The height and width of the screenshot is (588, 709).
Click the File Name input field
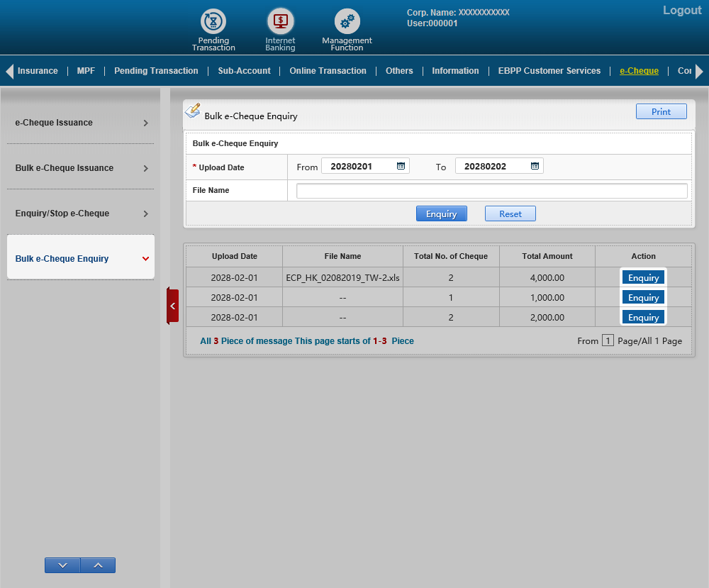click(x=491, y=191)
